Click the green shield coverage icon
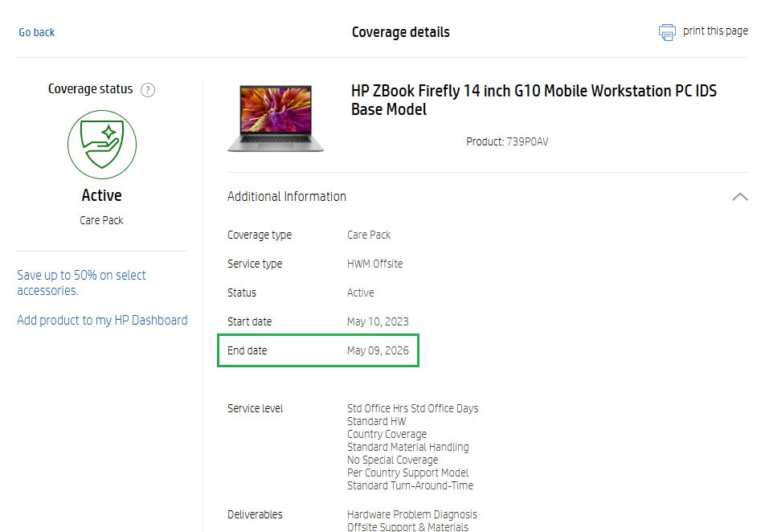Viewport: 761px width, 532px height. click(x=102, y=145)
